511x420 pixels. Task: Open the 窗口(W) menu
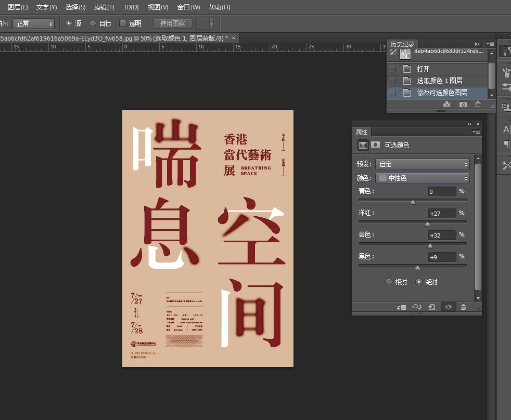188,7
